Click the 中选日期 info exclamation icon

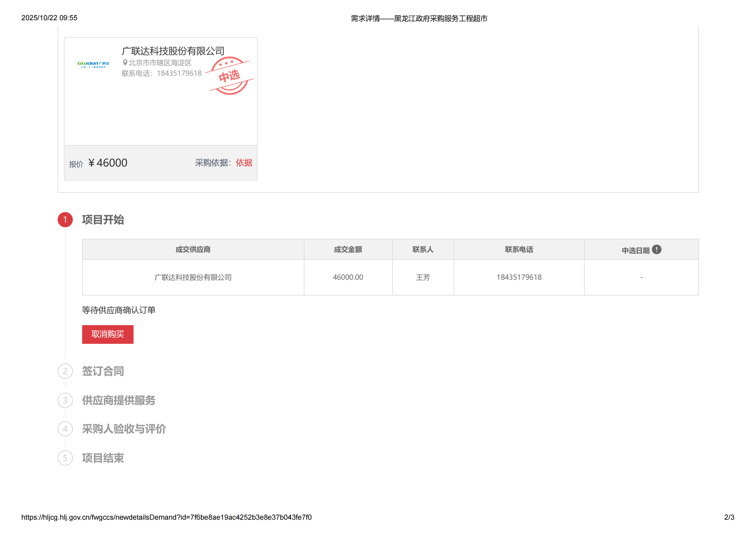(656, 249)
